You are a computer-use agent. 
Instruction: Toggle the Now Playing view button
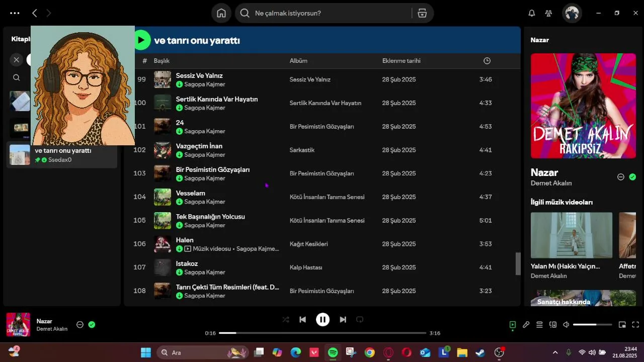tap(512, 325)
